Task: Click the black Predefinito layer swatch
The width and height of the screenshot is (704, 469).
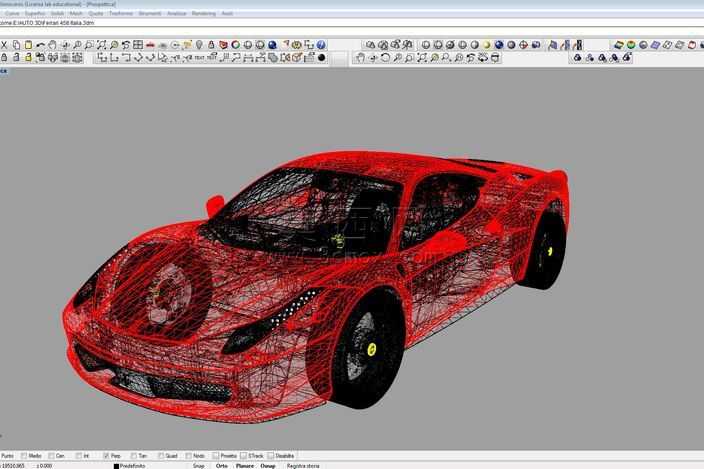Action: pyautogui.click(x=116, y=466)
